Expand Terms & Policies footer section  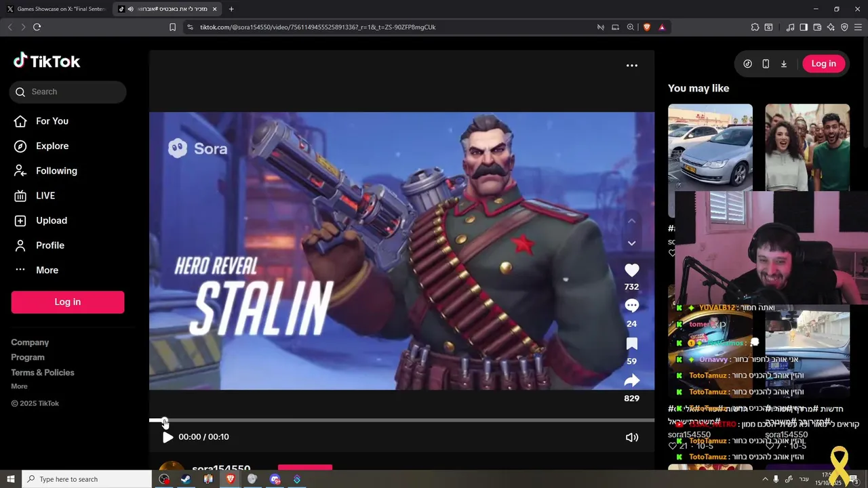click(x=43, y=372)
